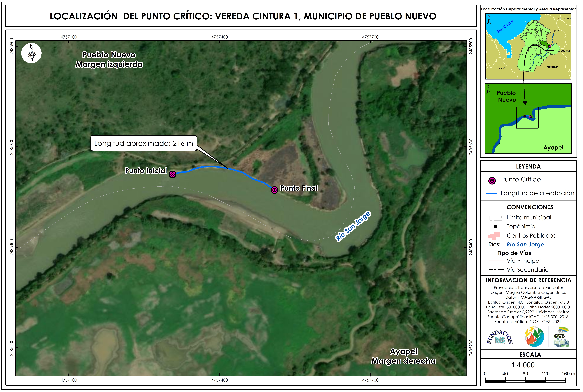This screenshot has width=583, height=392.
Task: Click the 'Río San Jorge' label on the river
Action: coord(353,226)
